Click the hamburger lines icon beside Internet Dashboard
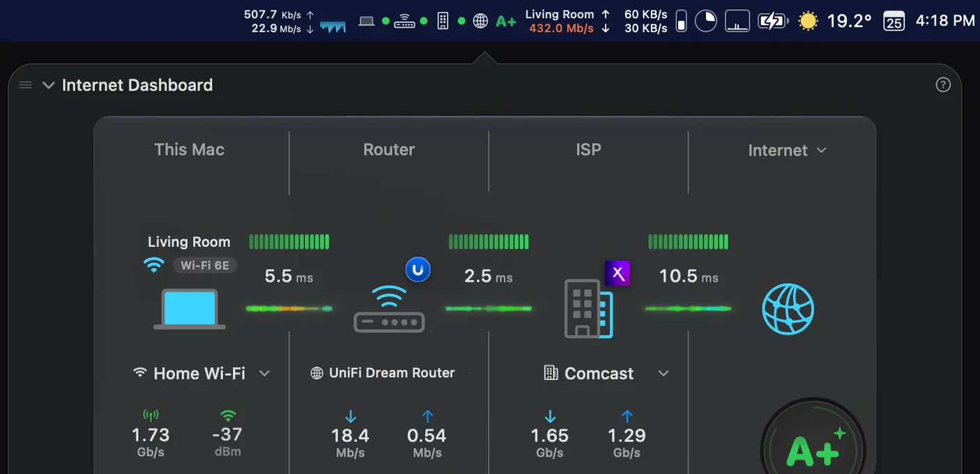980x474 pixels. point(26,85)
